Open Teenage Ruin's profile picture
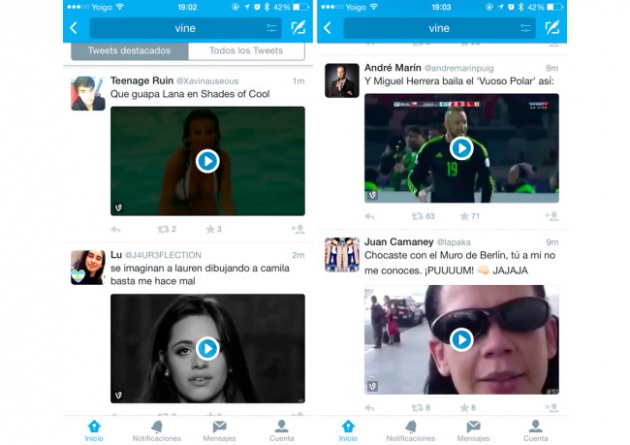 (x=88, y=93)
